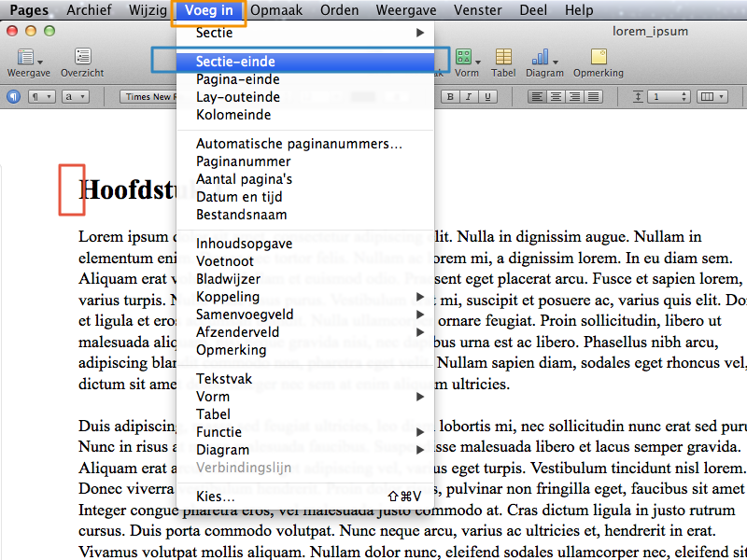Expand the Vorm submenu in Voeg in menu
Screen dimensions: 747x560
305,397
